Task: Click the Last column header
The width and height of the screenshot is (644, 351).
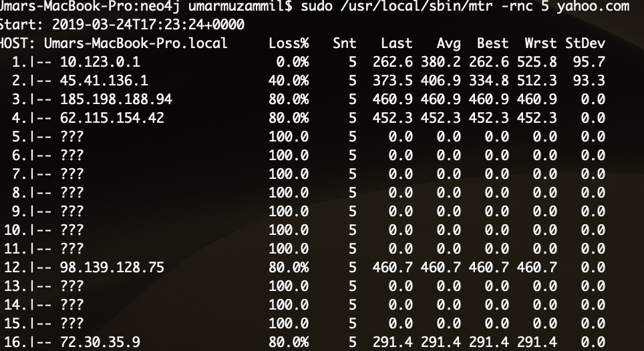Action: (396, 43)
